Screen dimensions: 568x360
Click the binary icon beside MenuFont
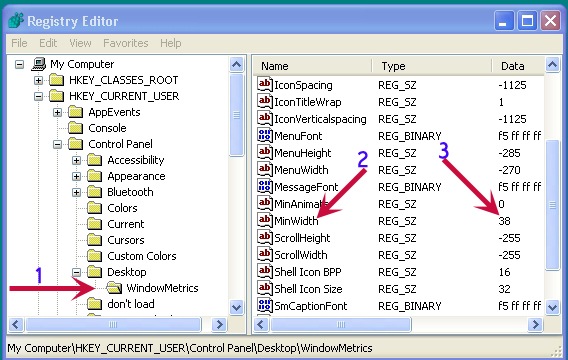pos(265,135)
